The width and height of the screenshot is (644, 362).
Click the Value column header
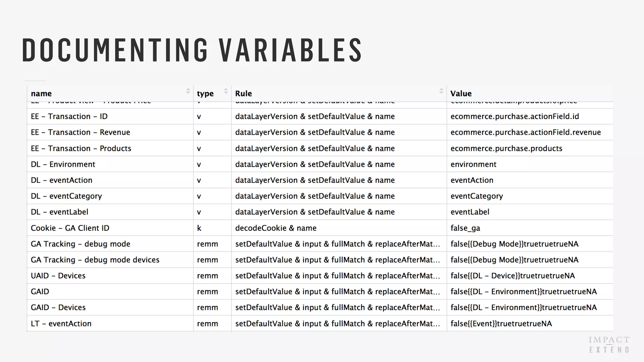click(530, 93)
